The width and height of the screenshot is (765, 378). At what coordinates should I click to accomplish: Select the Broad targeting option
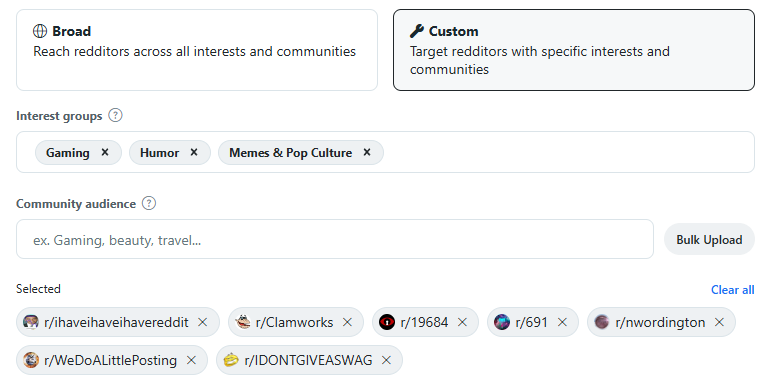197,50
